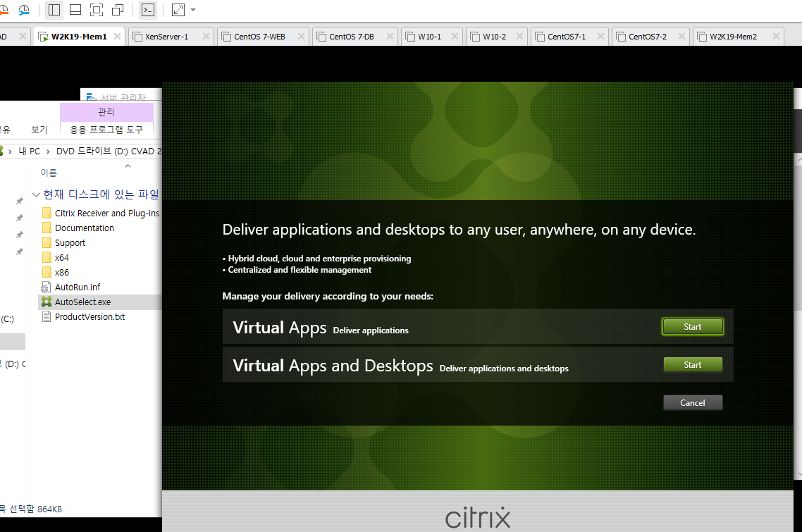Start the Virtual Apps installation
The width and height of the screenshot is (802, 532).
click(x=693, y=327)
